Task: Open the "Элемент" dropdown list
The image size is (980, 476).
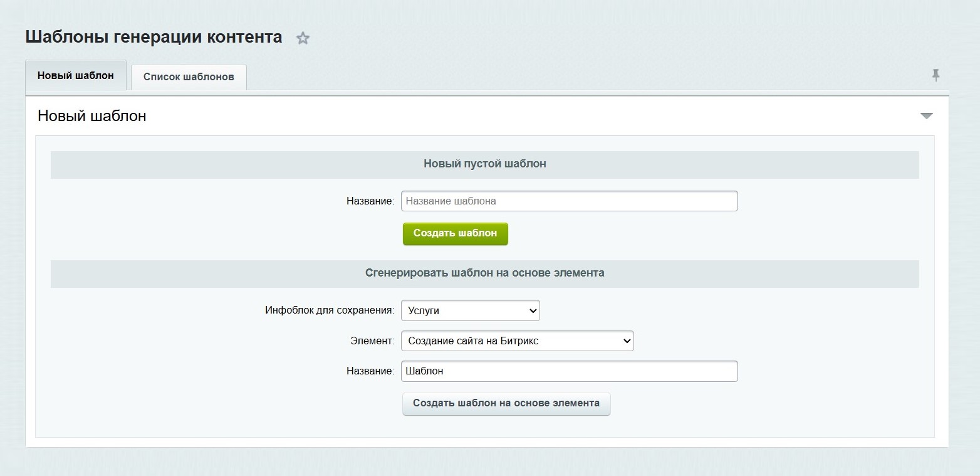Action: [x=517, y=341]
